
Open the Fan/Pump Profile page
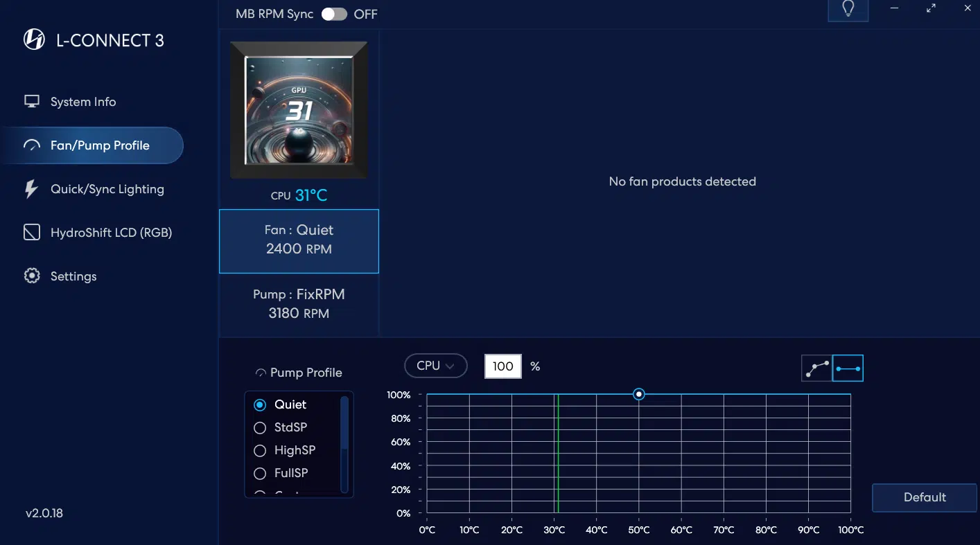point(91,145)
